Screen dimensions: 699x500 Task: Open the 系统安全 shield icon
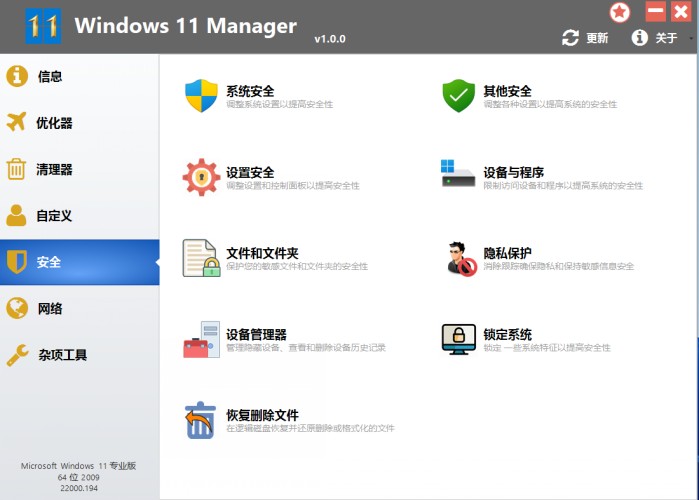point(201,96)
